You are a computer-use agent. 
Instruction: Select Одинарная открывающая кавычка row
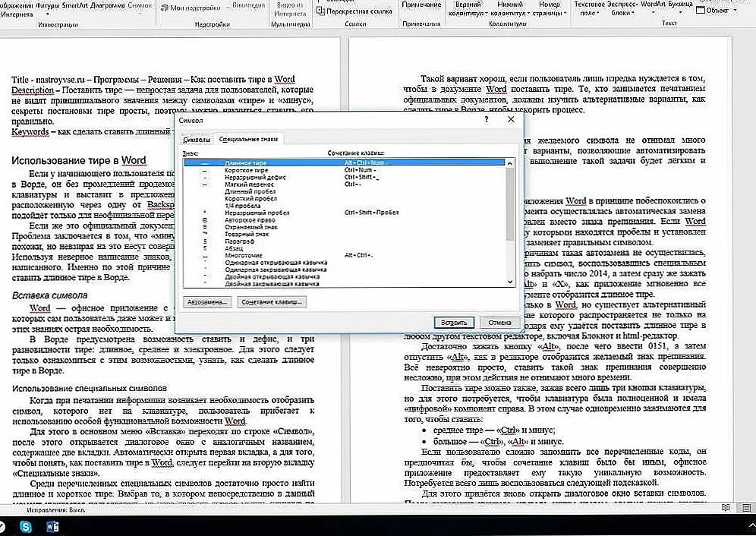tap(345, 263)
